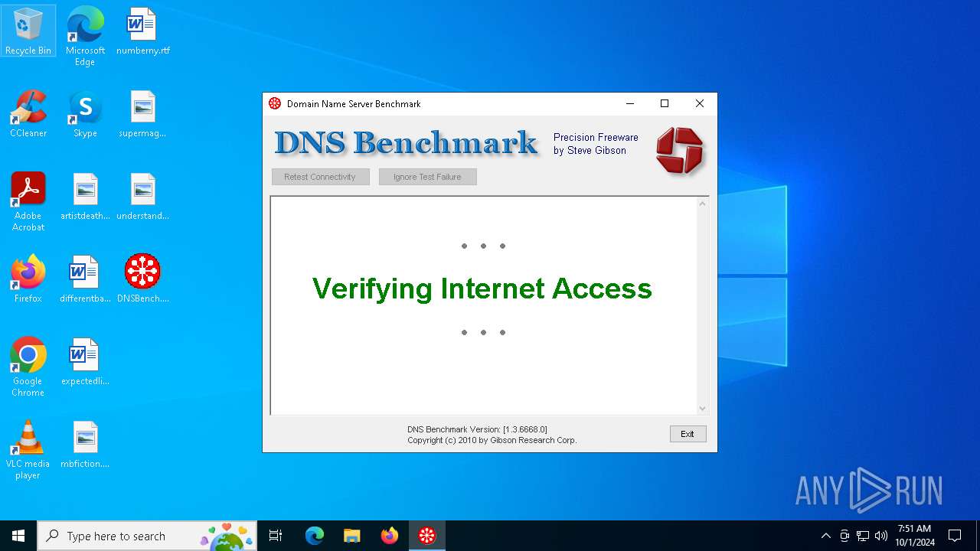Open the CCleaner desktop shortcut
This screenshot has width=980, height=551.
(28, 114)
